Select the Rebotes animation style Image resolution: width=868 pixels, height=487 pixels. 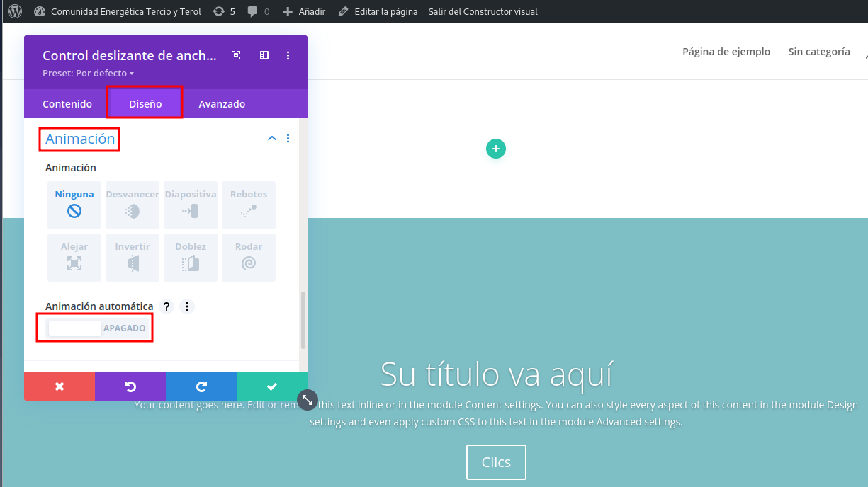pyautogui.click(x=249, y=205)
